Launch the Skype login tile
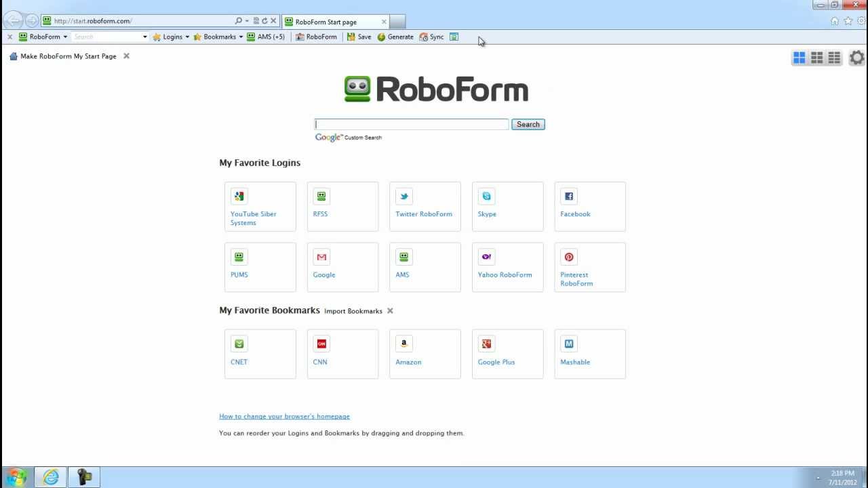 [x=508, y=207]
